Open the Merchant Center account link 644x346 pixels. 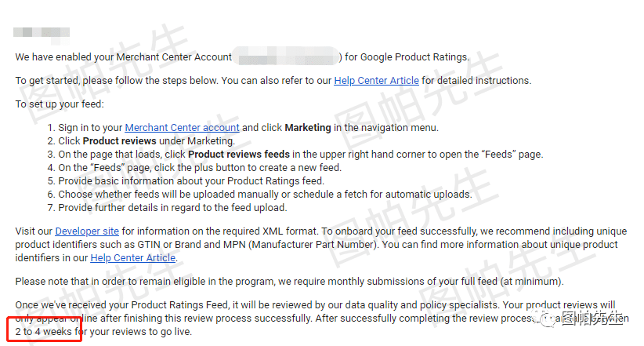182,128
